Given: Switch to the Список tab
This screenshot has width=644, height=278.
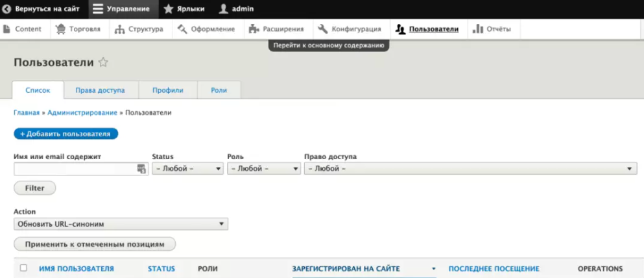Looking at the screenshot, I should point(38,90).
